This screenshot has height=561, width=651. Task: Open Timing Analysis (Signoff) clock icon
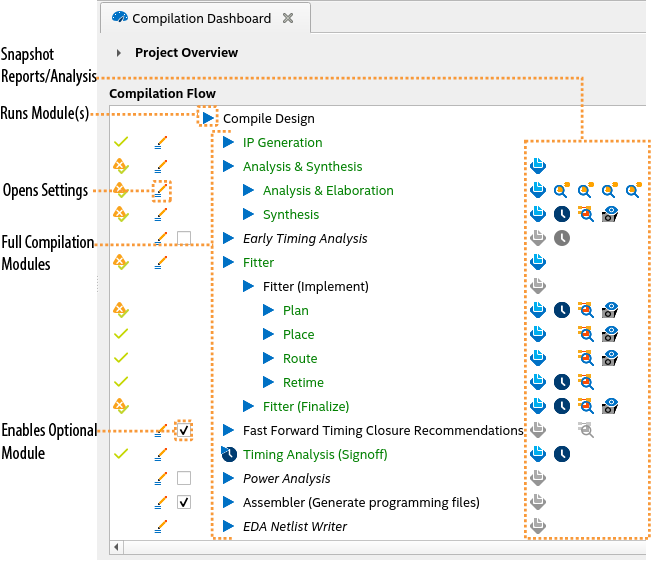pos(562,454)
